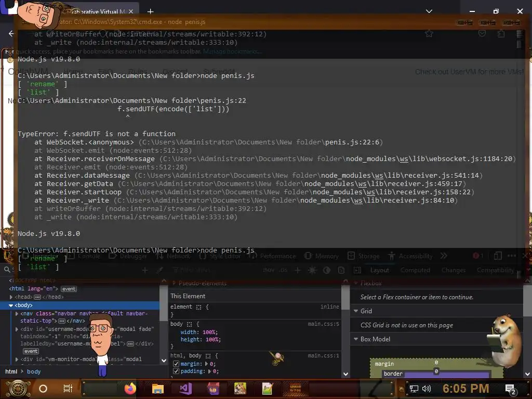Click the event badge on html tag

tap(69, 289)
